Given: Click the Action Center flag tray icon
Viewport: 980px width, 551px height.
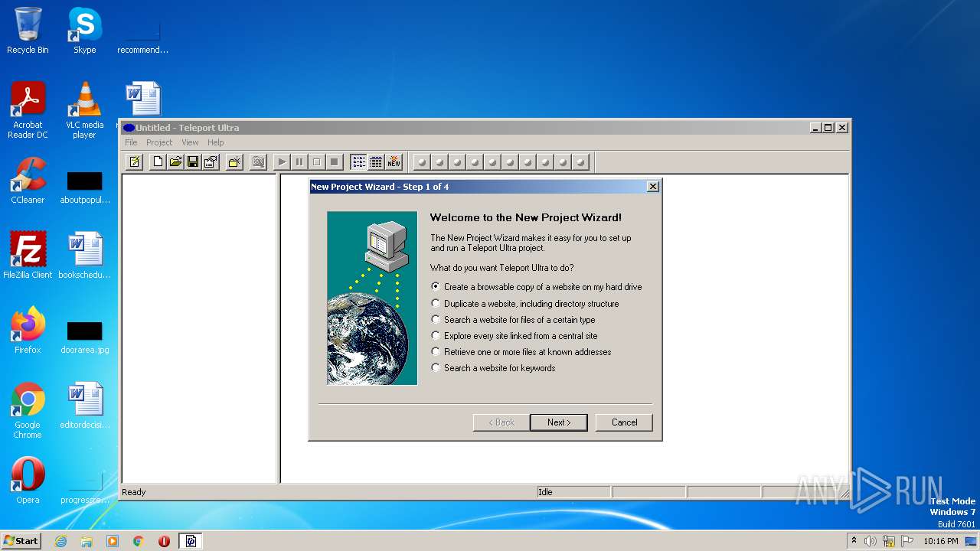Looking at the screenshot, I should (907, 541).
